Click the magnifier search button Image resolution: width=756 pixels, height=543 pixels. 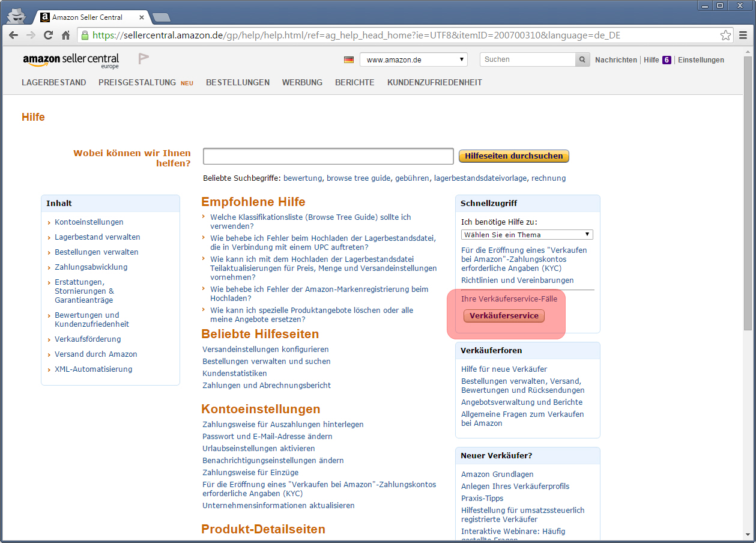(x=582, y=59)
